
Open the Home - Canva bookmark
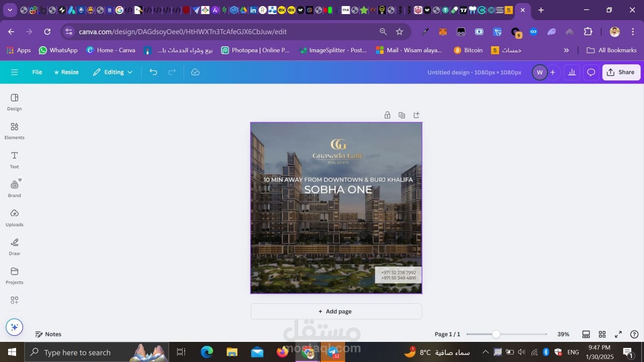pyautogui.click(x=111, y=50)
